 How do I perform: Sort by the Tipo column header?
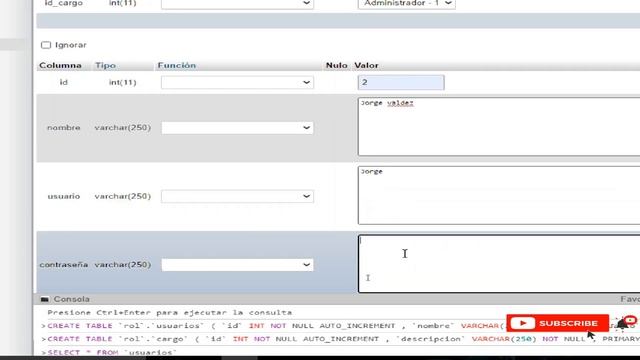pos(105,65)
